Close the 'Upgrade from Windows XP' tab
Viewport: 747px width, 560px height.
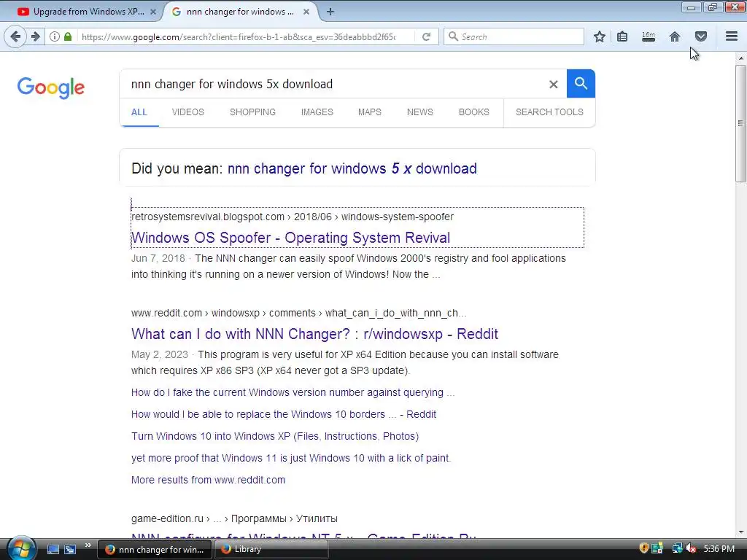click(x=153, y=12)
